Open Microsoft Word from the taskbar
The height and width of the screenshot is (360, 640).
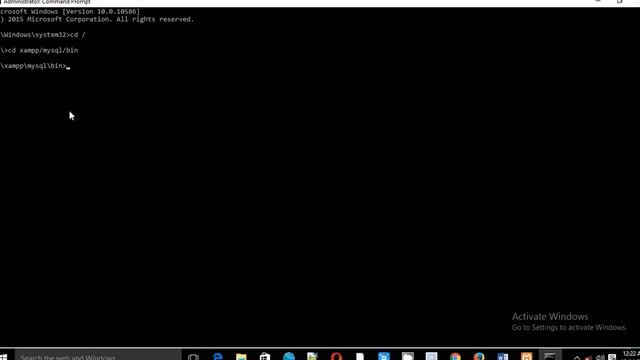(502, 356)
